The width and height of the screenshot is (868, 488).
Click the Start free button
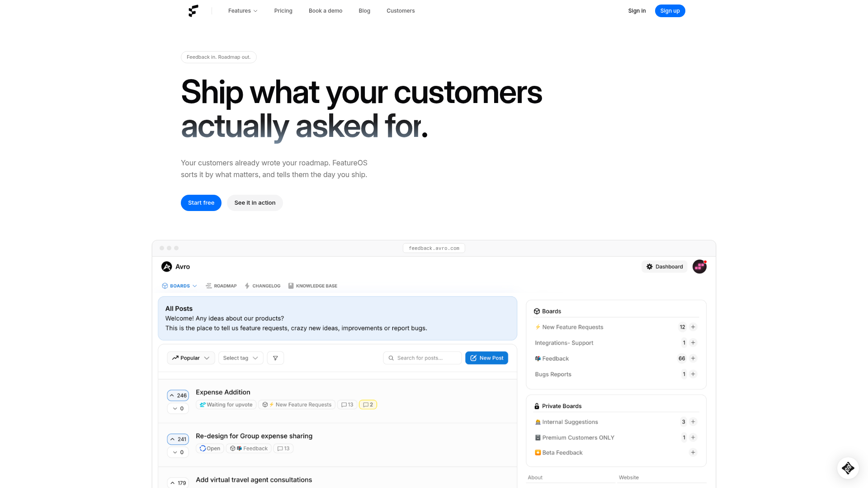coord(201,203)
